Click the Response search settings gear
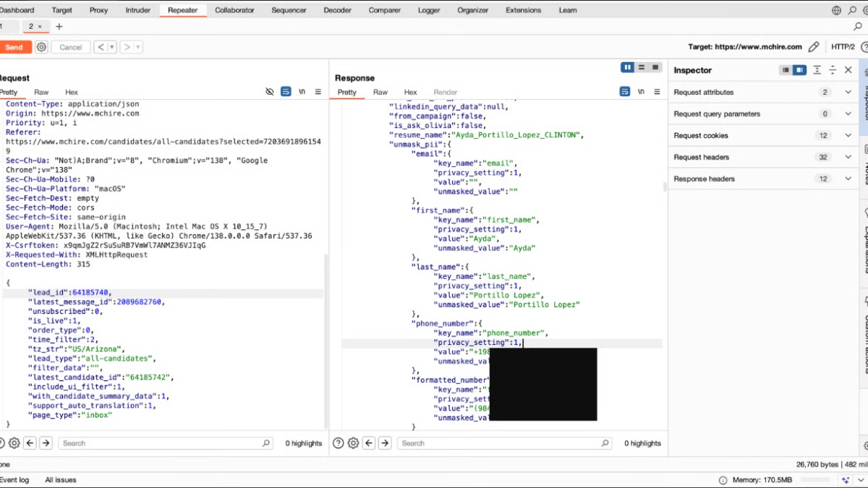This screenshot has height=488, width=868. (x=353, y=443)
